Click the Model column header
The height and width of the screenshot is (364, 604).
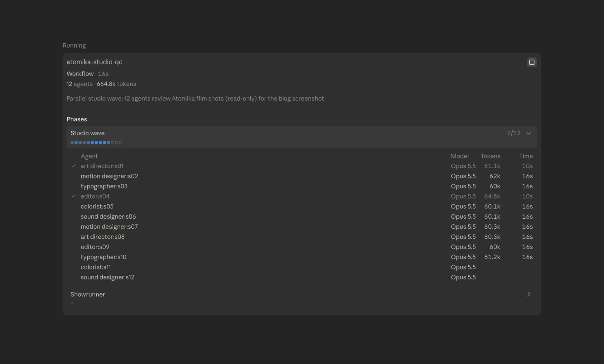coord(460,156)
